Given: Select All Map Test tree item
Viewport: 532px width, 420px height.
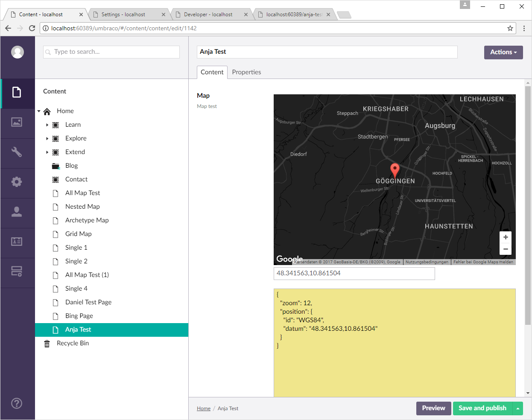Looking at the screenshot, I should click(x=82, y=193).
